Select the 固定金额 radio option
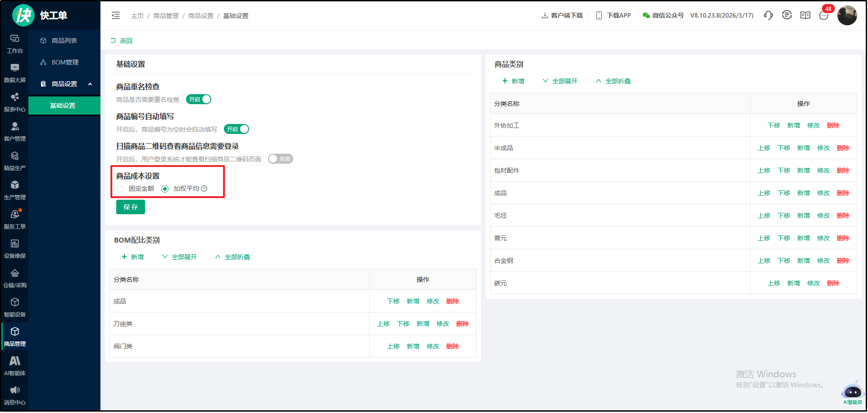868x413 pixels. [120, 188]
